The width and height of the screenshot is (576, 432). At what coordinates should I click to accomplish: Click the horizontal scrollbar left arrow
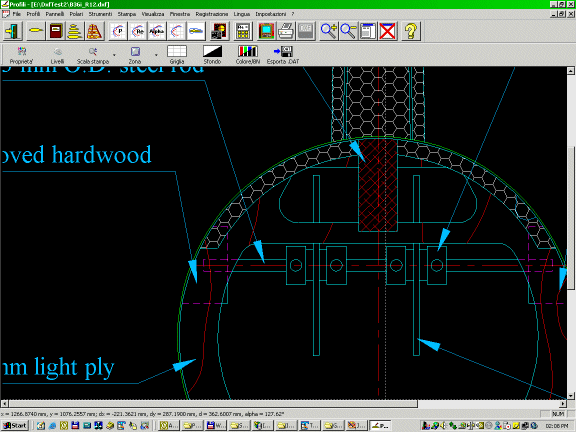(4, 404)
